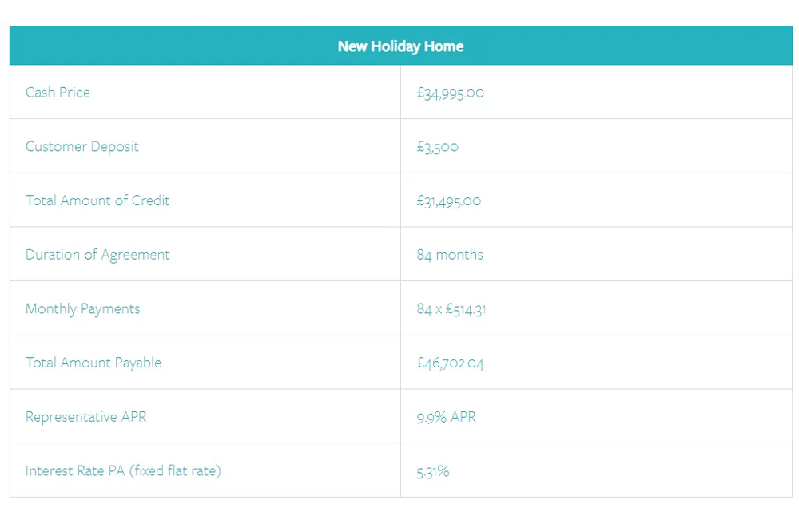Click the £31,495.00 credit amount
Screen dimensions: 799x532
pyautogui.click(x=448, y=200)
